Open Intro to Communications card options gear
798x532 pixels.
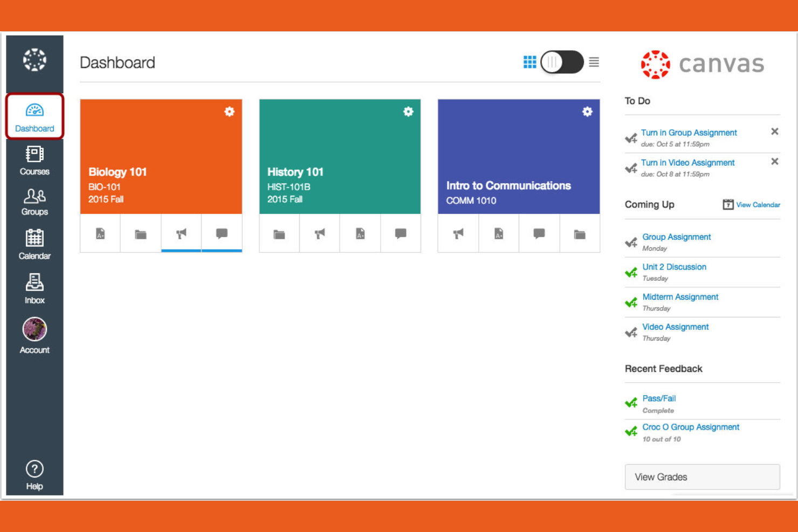tap(587, 112)
